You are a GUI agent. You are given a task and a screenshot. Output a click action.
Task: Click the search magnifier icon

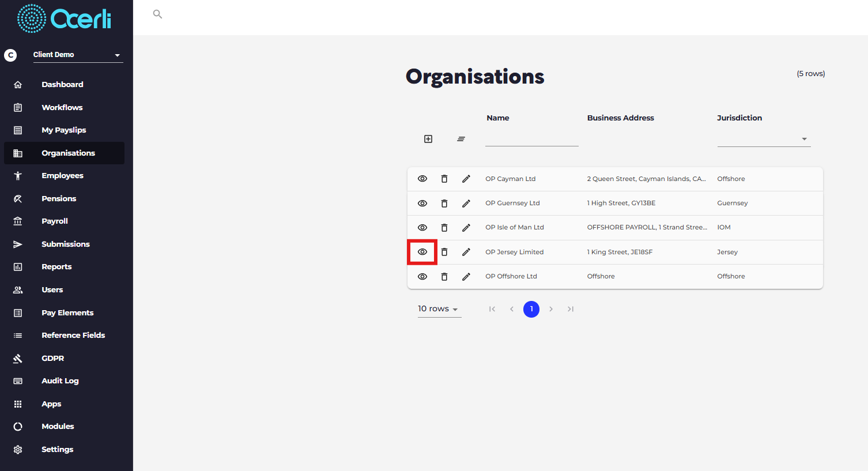[157, 14]
